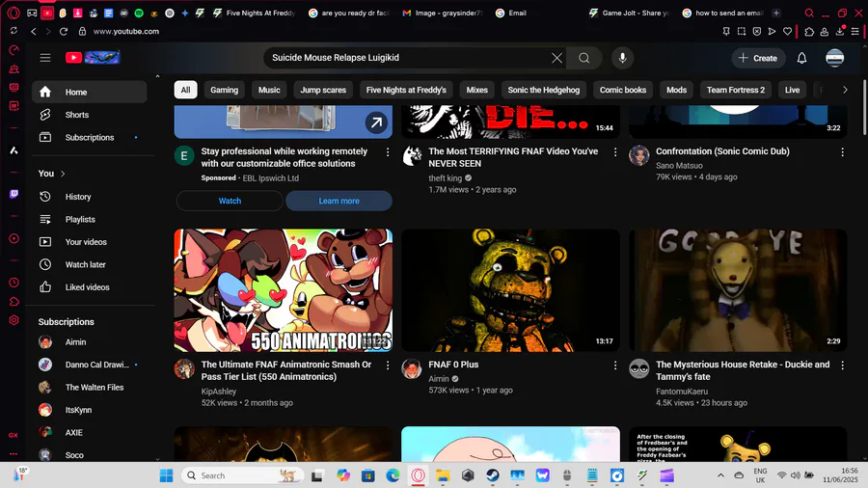The width and height of the screenshot is (868, 488).
Task: Open the browser downloads icon
Action: pos(840,32)
